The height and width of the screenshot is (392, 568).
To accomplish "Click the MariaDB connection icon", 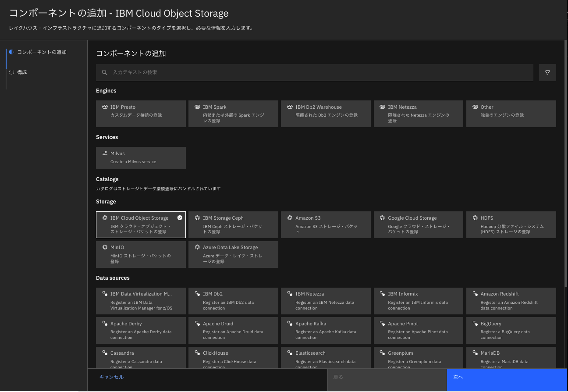I will [x=475, y=353].
